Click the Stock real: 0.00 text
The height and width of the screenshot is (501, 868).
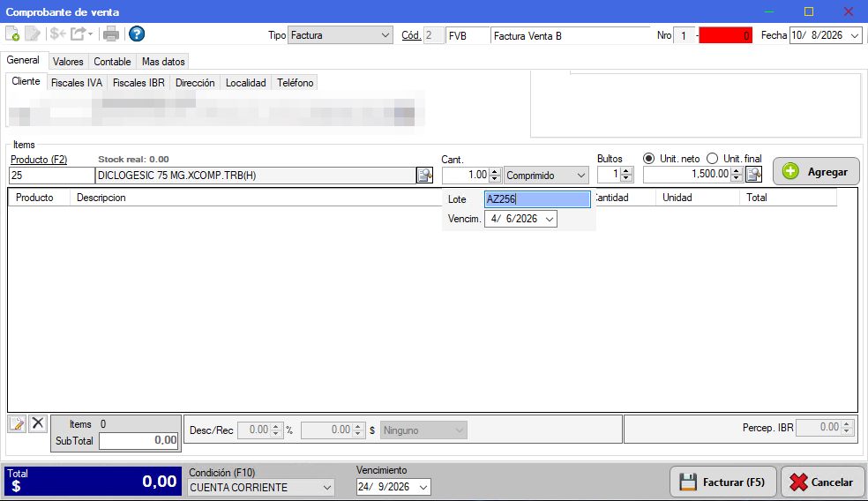[x=133, y=160]
